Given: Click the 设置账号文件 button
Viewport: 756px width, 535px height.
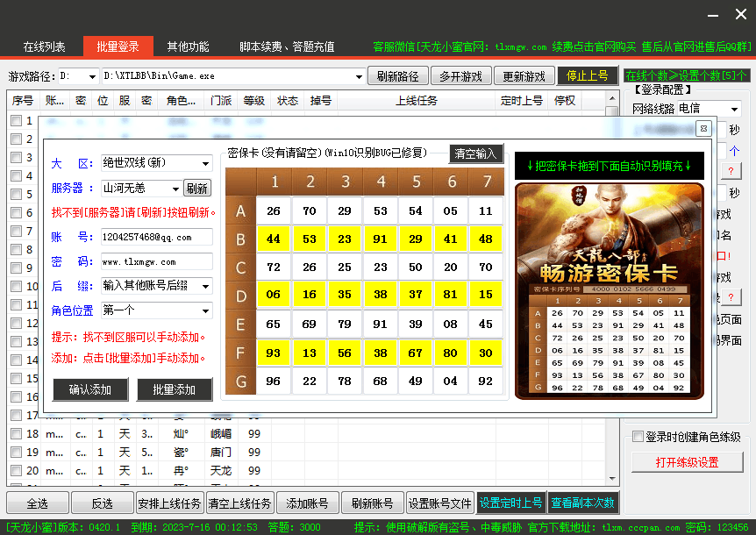Looking at the screenshot, I should [x=439, y=503].
